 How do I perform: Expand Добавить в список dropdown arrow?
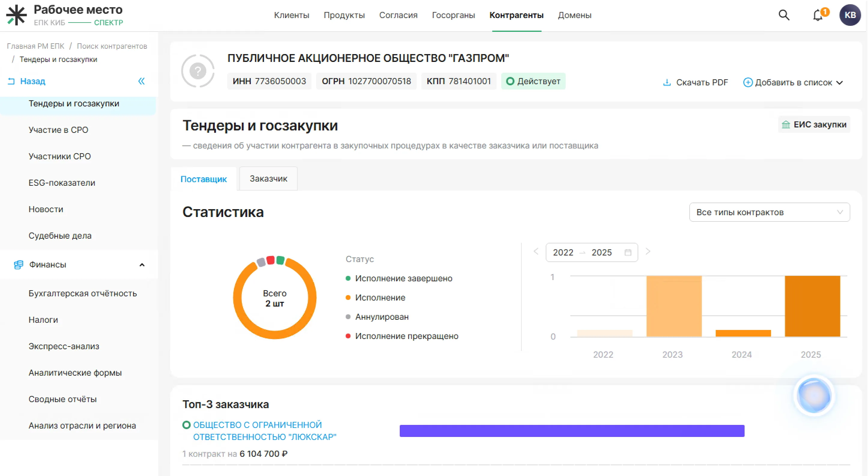840,83
